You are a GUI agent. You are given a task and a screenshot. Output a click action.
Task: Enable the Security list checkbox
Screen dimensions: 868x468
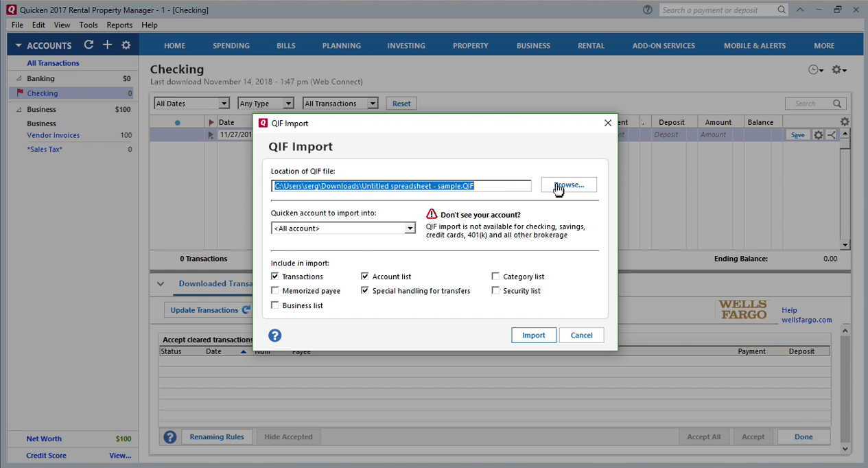pos(495,291)
